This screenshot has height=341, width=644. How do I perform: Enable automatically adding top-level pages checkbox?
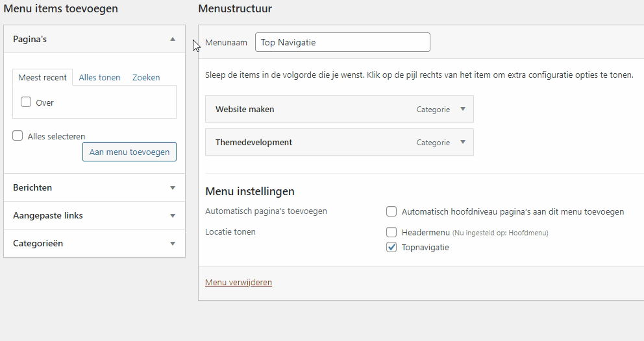click(391, 211)
